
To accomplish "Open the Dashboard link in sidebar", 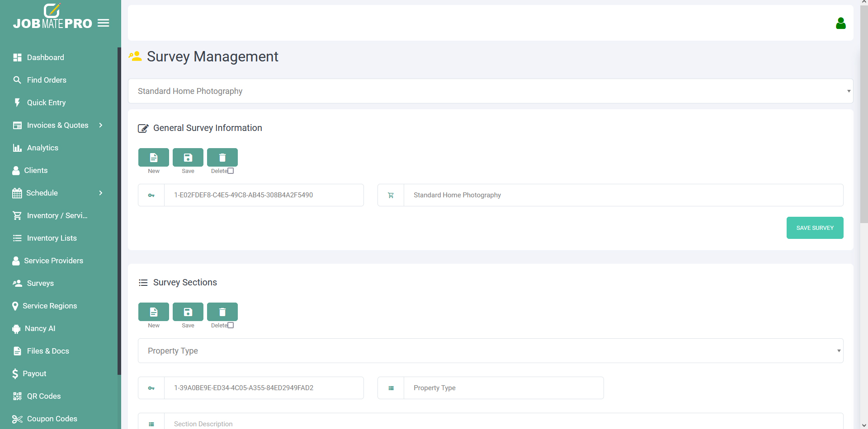I will click(x=45, y=57).
